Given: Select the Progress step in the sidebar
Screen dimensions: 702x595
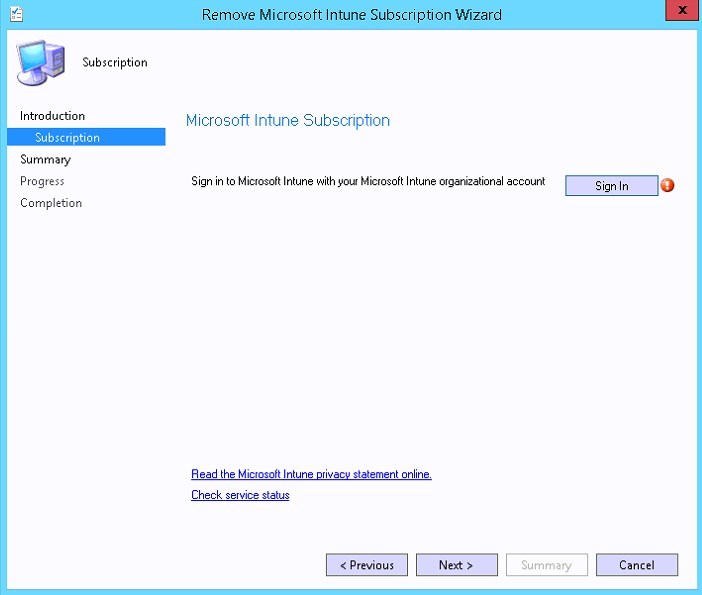Looking at the screenshot, I should pos(42,181).
